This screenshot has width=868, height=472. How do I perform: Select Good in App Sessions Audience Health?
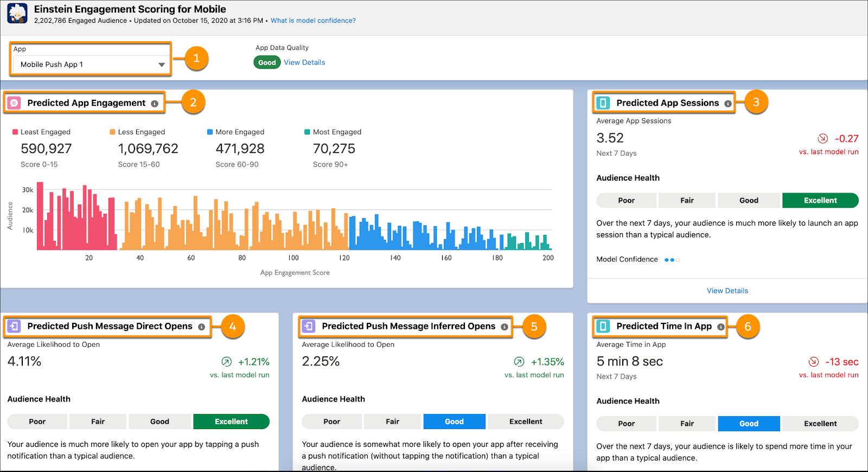(749, 200)
